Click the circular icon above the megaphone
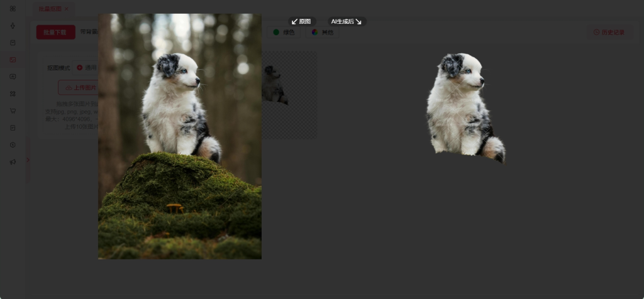This screenshot has height=299, width=644. pos(13,144)
